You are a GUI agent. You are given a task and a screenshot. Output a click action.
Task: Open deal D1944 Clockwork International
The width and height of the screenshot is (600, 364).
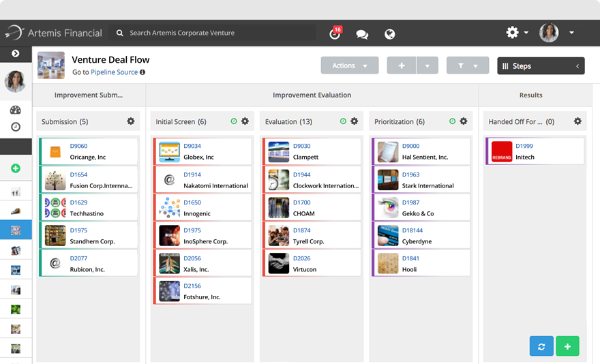click(312, 180)
